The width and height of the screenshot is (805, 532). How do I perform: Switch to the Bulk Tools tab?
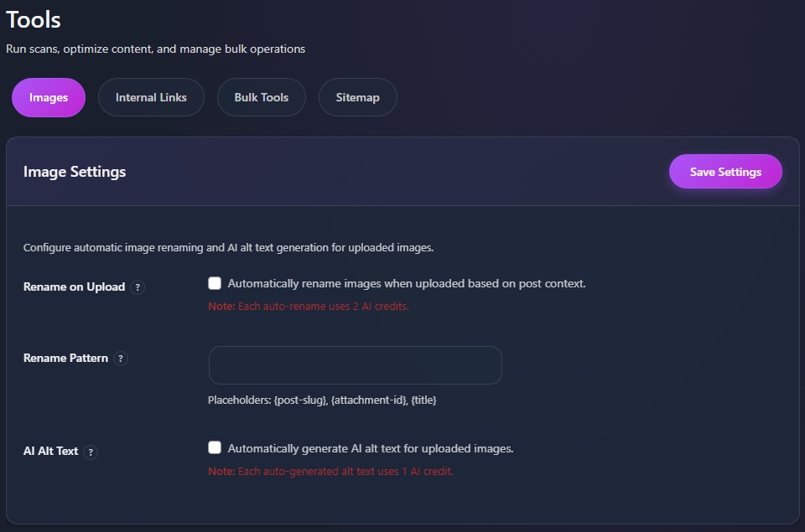click(x=261, y=97)
